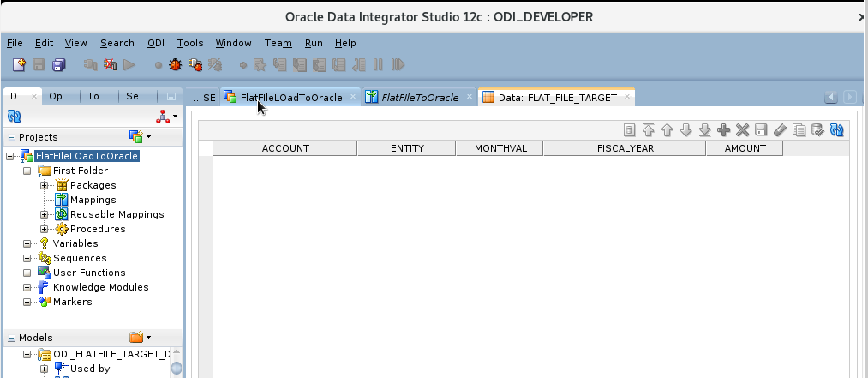868x378 pixels.
Task: Expand the Reusable Mappings node
Action: point(45,215)
